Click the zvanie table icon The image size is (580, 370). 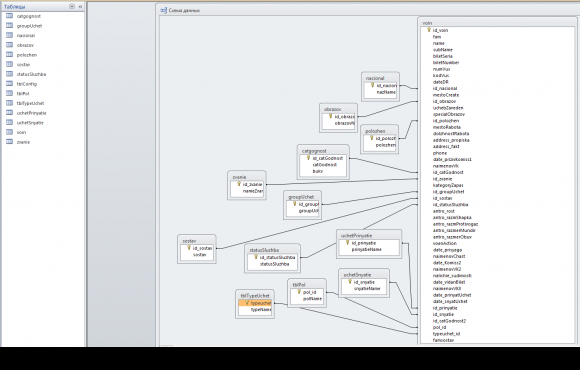[10, 142]
